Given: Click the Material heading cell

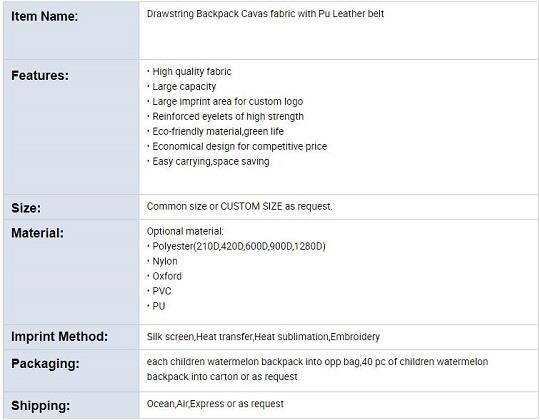Looking at the screenshot, I should (71, 272).
